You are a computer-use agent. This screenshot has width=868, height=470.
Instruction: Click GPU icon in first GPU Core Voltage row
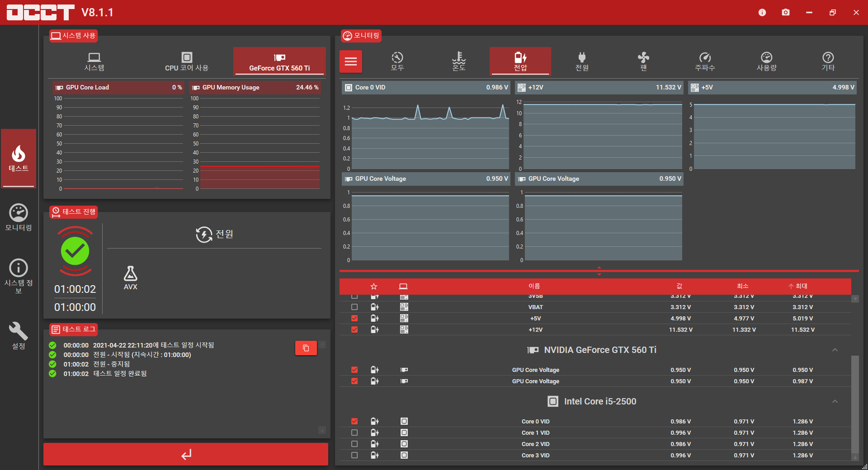404,370
